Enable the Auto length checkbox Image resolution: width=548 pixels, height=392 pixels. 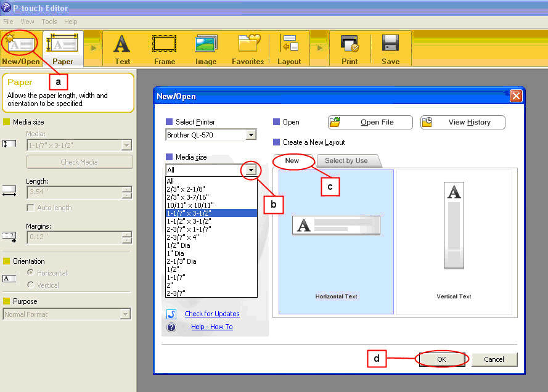click(30, 208)
